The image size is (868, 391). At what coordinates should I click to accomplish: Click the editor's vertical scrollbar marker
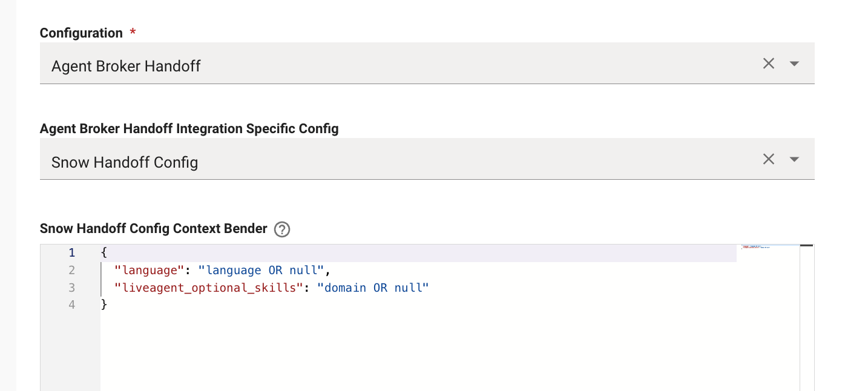click(806, 245)
